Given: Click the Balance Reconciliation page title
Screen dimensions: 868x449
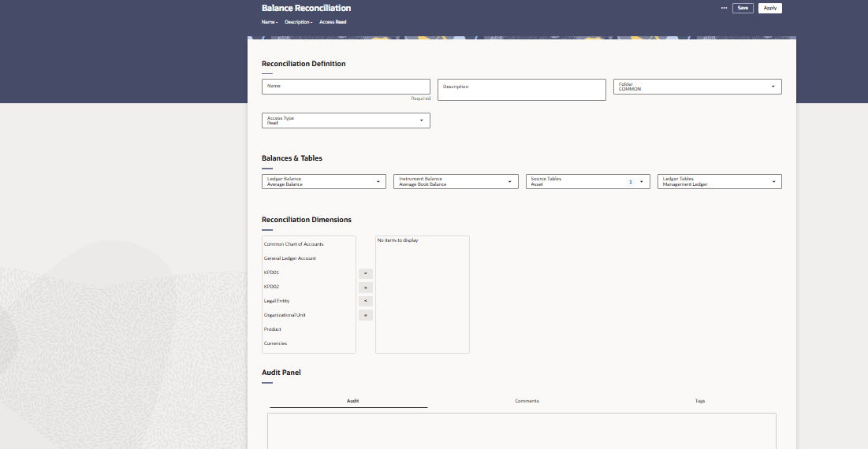Looking at the screenshot, I should click(x=306, y=9).
